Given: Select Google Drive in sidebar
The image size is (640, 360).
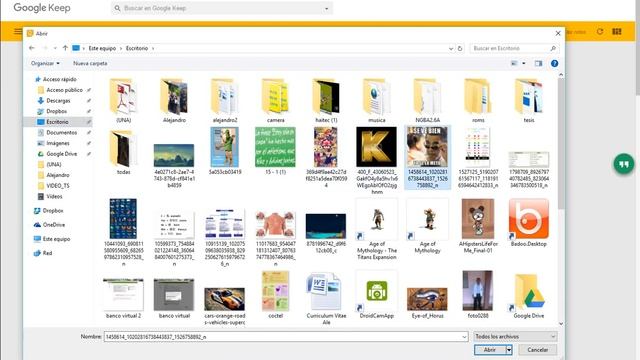Looking at the screenshot, I should point(61,153).
